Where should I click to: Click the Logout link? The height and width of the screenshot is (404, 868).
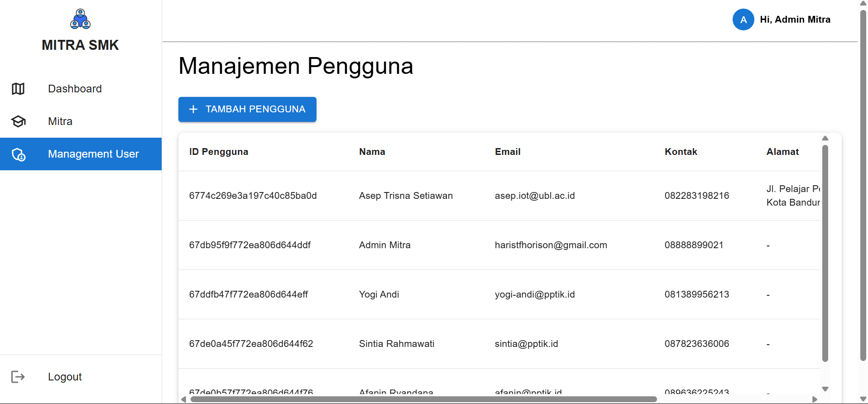pyautogui.click(x=65, y=377)
